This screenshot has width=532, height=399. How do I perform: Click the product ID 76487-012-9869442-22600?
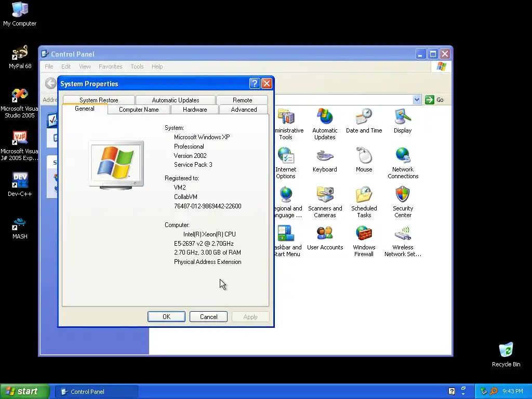pos(208,206)
